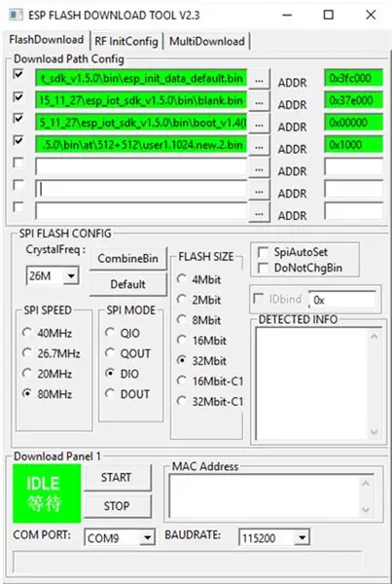Switch to the MultiDownload tab

pos(207,41)
